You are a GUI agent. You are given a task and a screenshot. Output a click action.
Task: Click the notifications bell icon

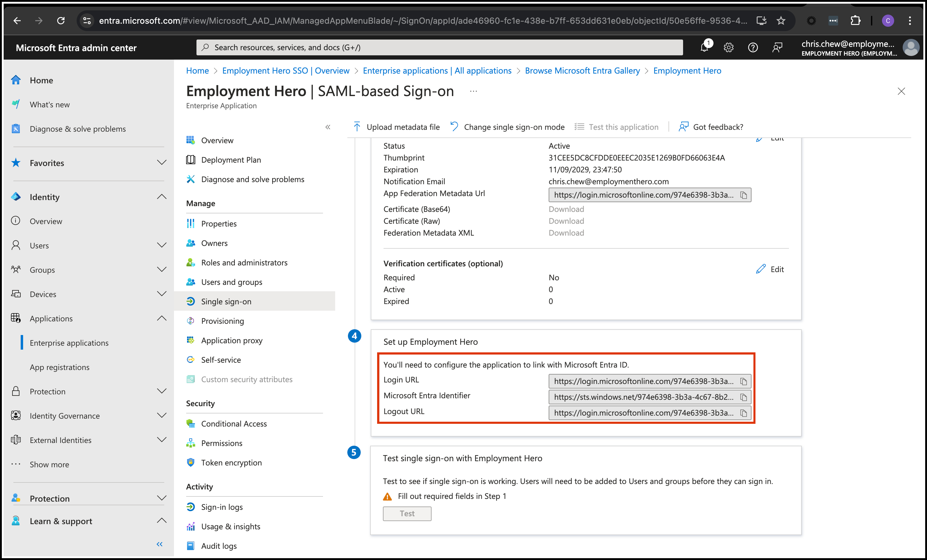point(704,47)
